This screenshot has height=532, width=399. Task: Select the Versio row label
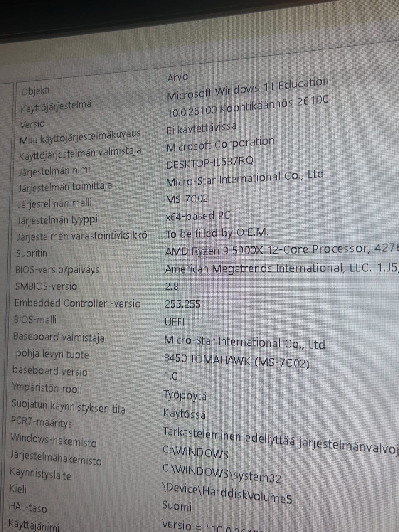pyautogui.click(x=32, y=124)
